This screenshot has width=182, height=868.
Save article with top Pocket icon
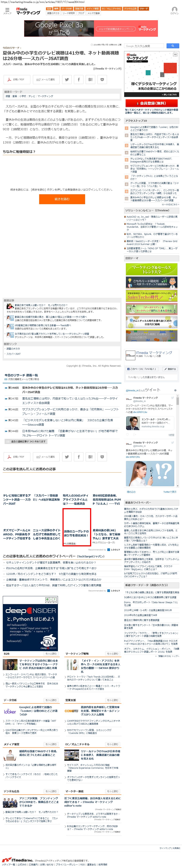pyautogui.click(x=102, y=80)
